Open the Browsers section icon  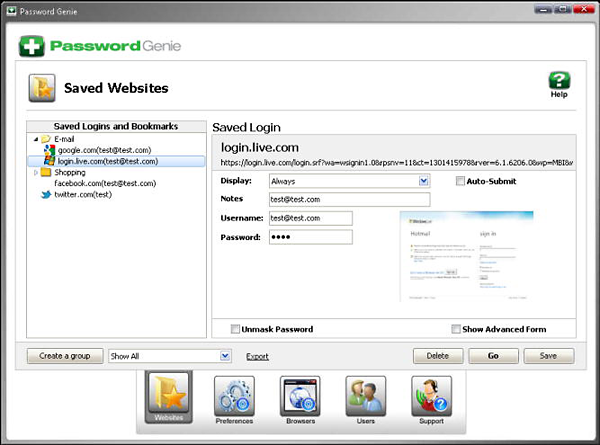(300, 396)
